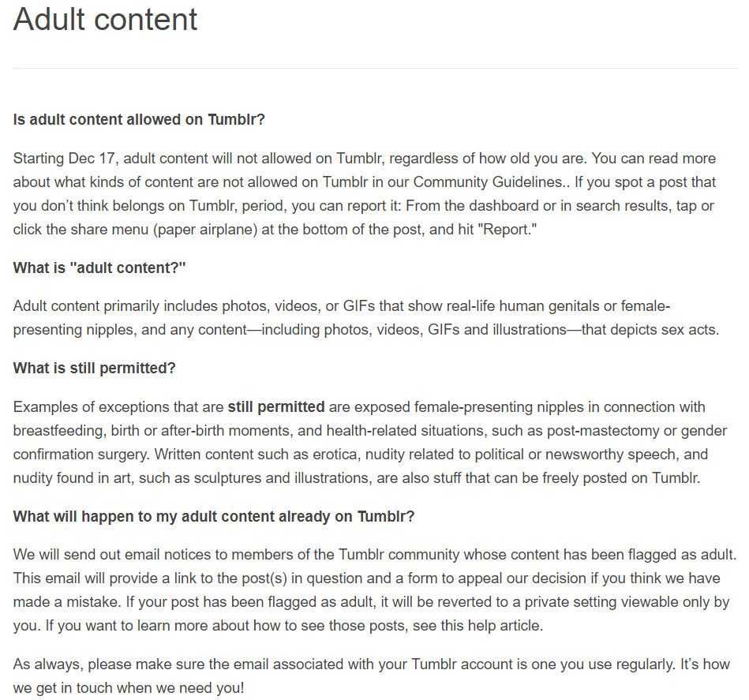Click the bold 'still permitted' text

tap(276, 407)
